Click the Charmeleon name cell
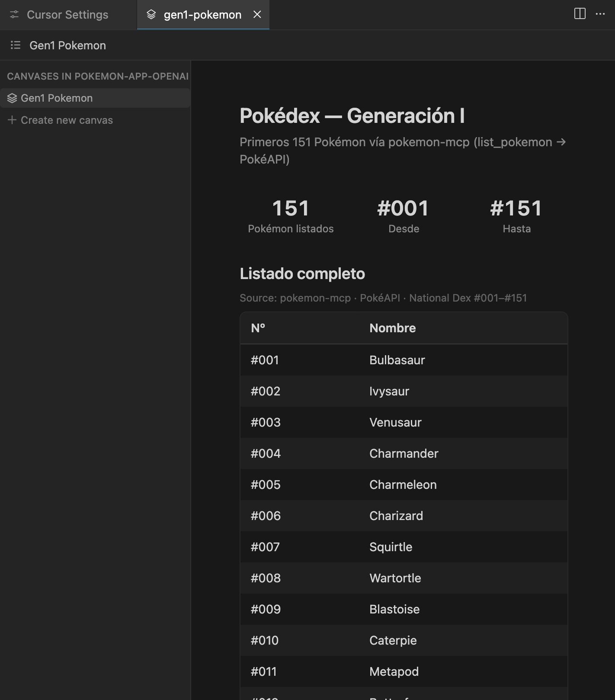615x700 pixels. click(x=403, y=485)
